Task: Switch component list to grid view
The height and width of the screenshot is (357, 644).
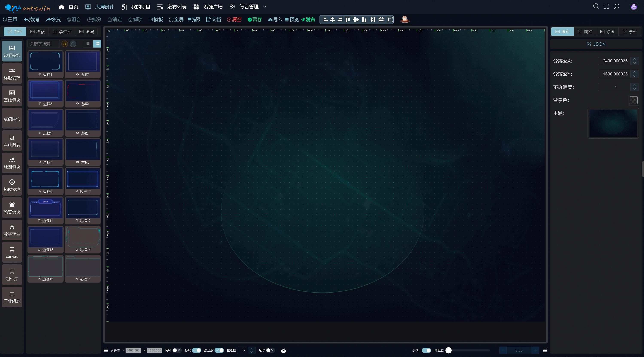Action: click(98, 44)
